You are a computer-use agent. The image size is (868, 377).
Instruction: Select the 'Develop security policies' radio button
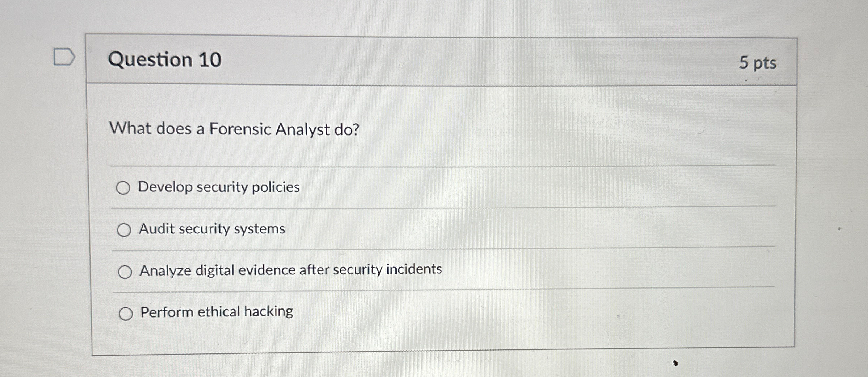[x=125, y=188]
